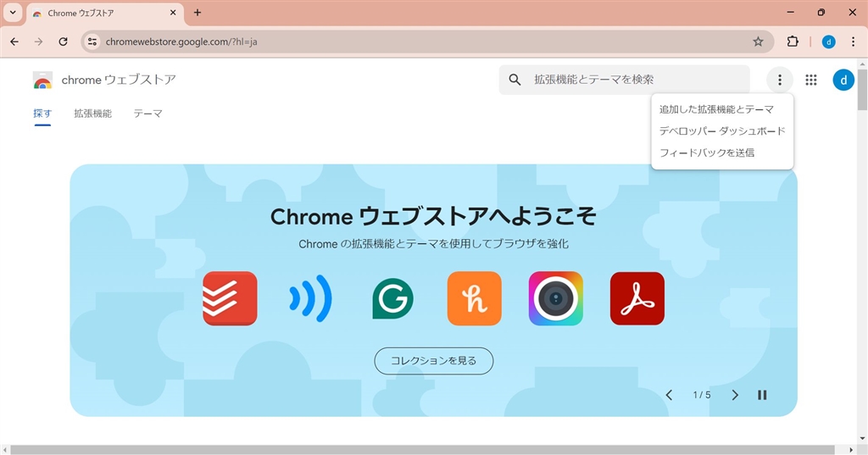Screen dimensions: 868x455
Task: Click the 1 / 5 slide counter
Action: pos(701,395)
